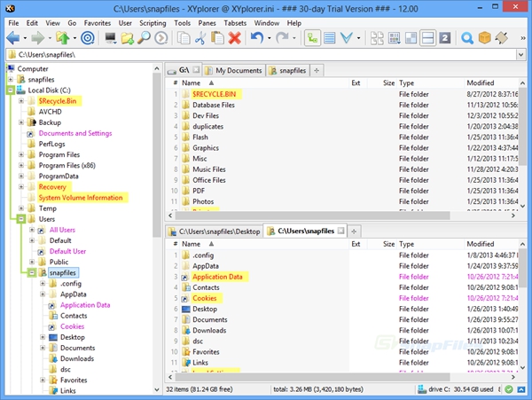Open the Visual Filter dropdown arrow
The image size is (532, 400).
(358, 38)
